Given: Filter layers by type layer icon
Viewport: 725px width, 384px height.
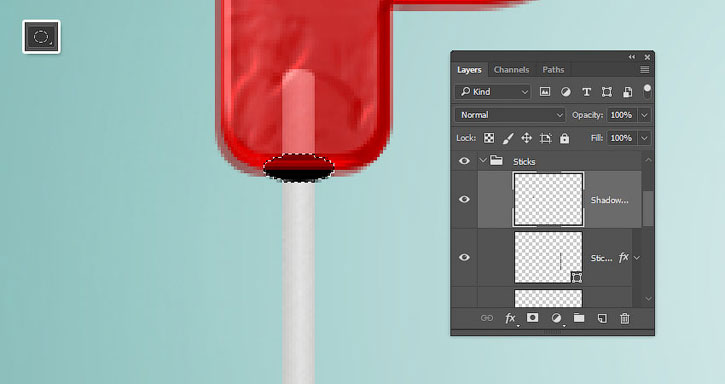Looking at the screenshot, I should point(586,92).
